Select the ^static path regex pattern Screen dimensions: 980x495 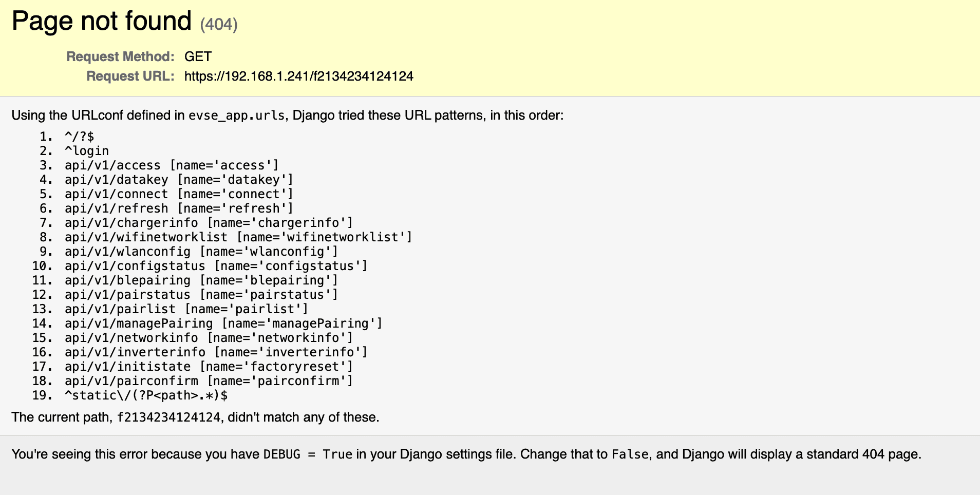tap(146, 395)
